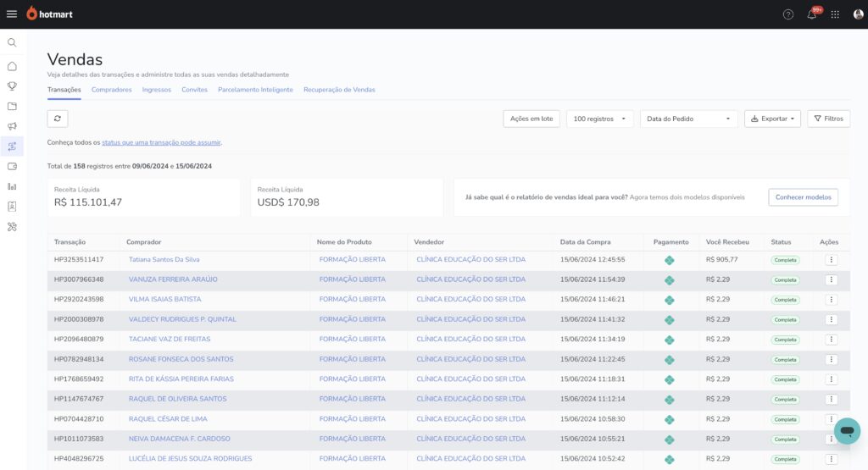The height and width of the screenshot is (470, 868).
Task: Open buyer LUCÉLIA DE JESUS SOUZA RODRIGUES
Action: pos(190,458)
